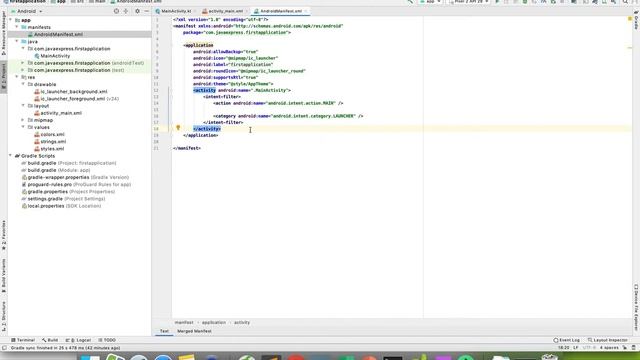Open the Logcat tool window

pos(78,340)
